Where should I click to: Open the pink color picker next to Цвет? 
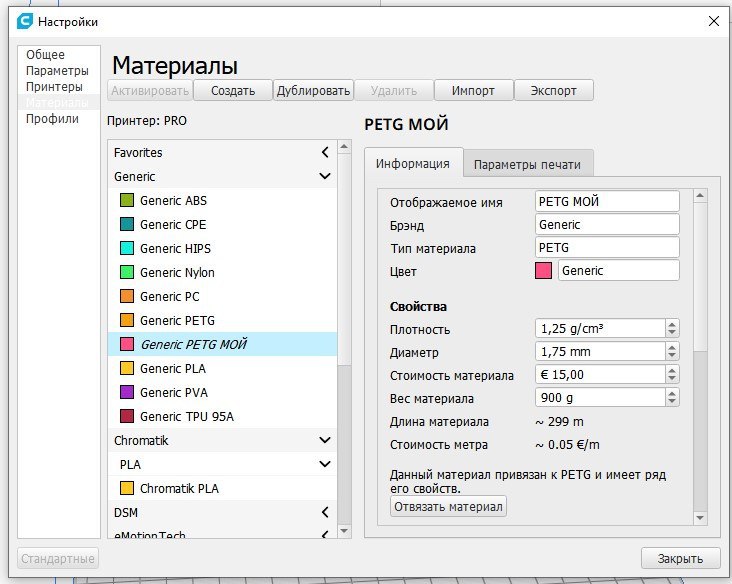point(543,270)
